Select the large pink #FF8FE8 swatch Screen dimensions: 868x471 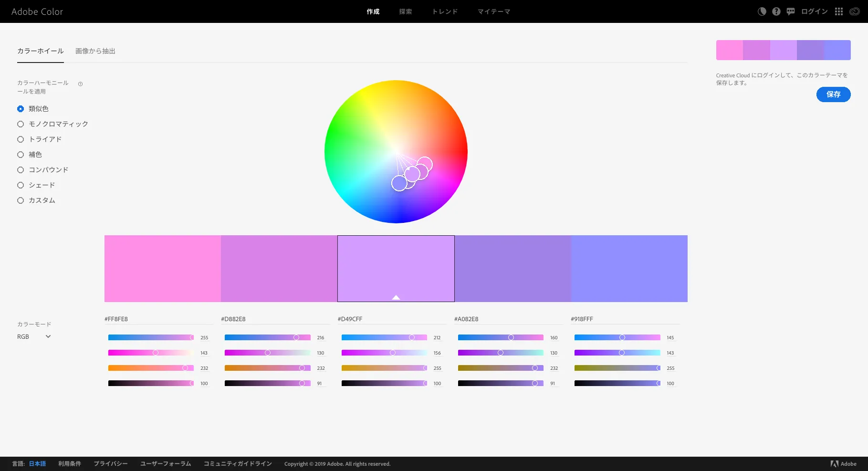click(163, 269)
